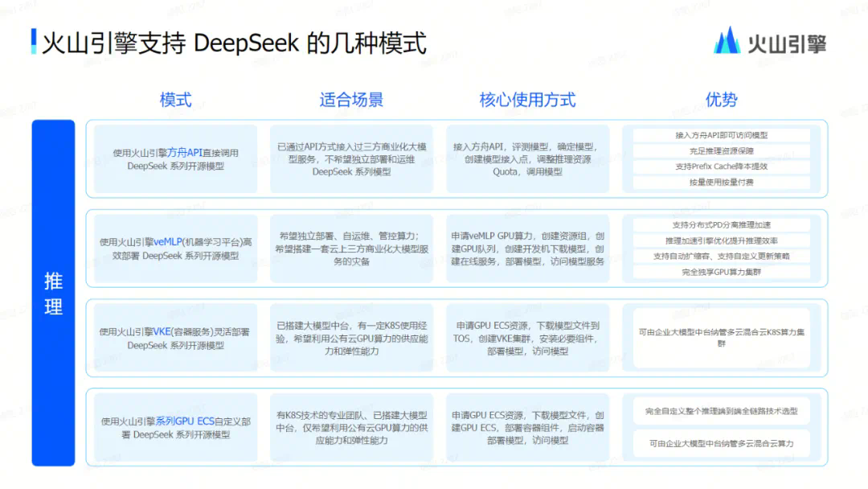Screen dimensions: 868x489
Task: Follow the veMLP blue link
Action: point(168,241)
